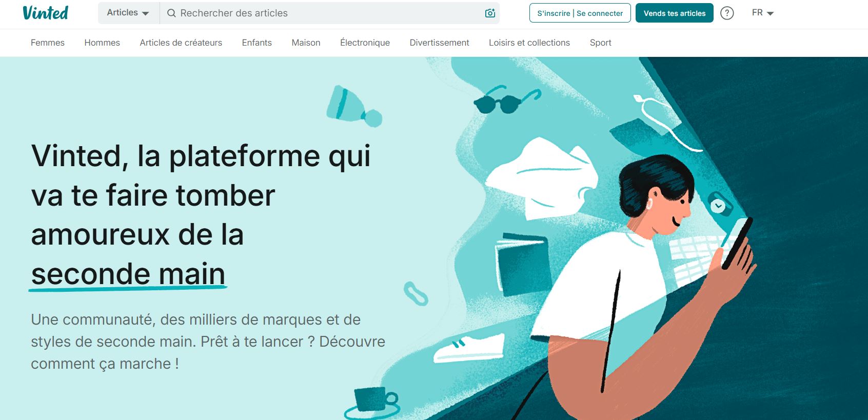The image size is (868, 420).
Task: Open the Enfants category
Action: click(257, 43)
